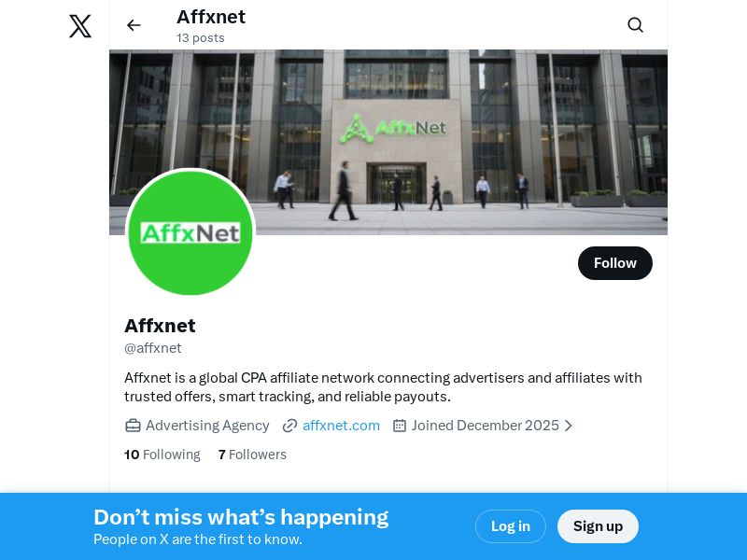The image size is (747, 560).
Task: Click the 13 posts count
Action: 200,38
